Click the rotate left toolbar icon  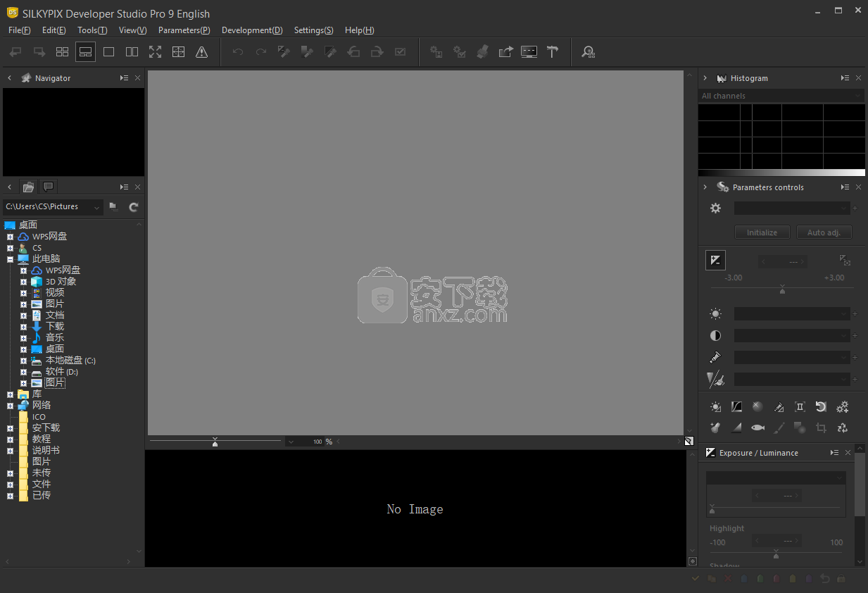pos(354,51)
